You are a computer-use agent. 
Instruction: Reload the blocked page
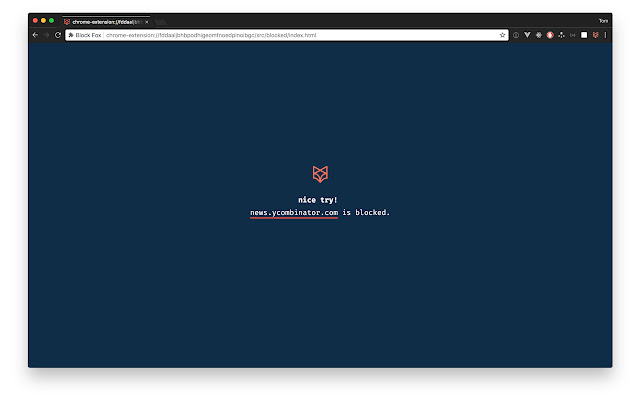(x=58, y=35)
